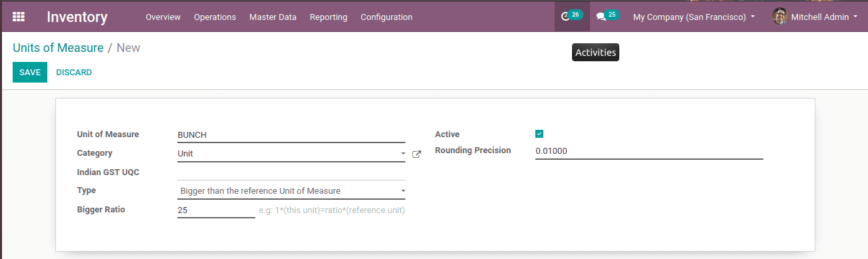Open the apps grid menu icon

pyautogui.click(x=19, y=17)
